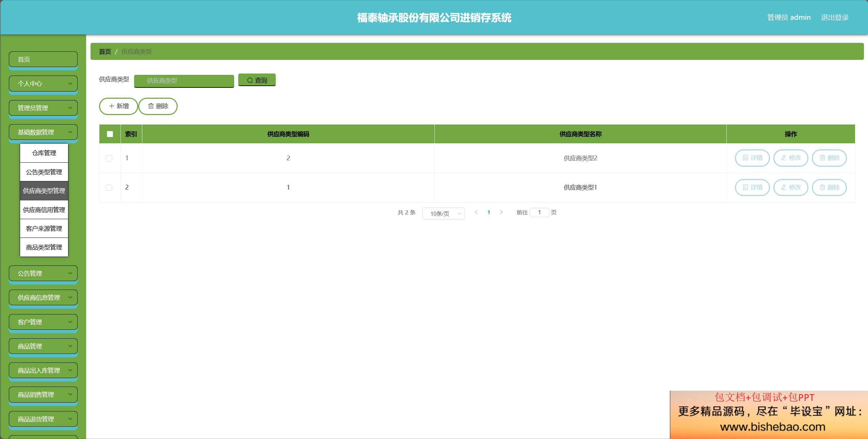Click the 退出登录 link
The height and width of the screenshot is (439, 868).
[x=835, y=17]
